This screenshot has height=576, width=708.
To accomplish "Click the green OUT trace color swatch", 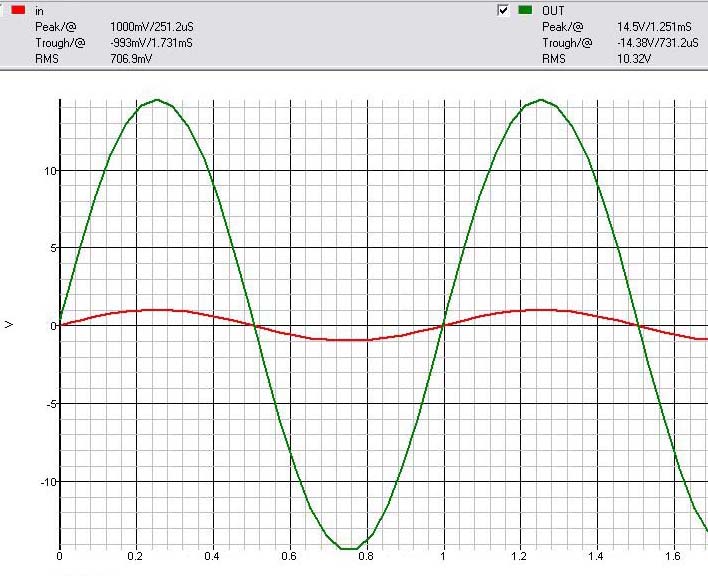I will coord(525,10).
